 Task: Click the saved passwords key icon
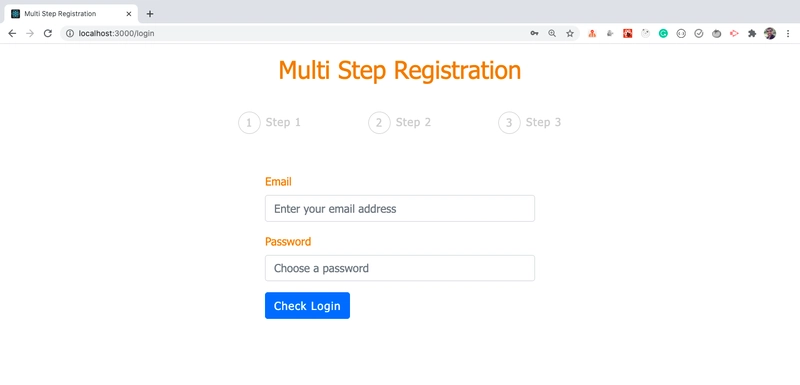pyautogui.click(x=534, y=34)
